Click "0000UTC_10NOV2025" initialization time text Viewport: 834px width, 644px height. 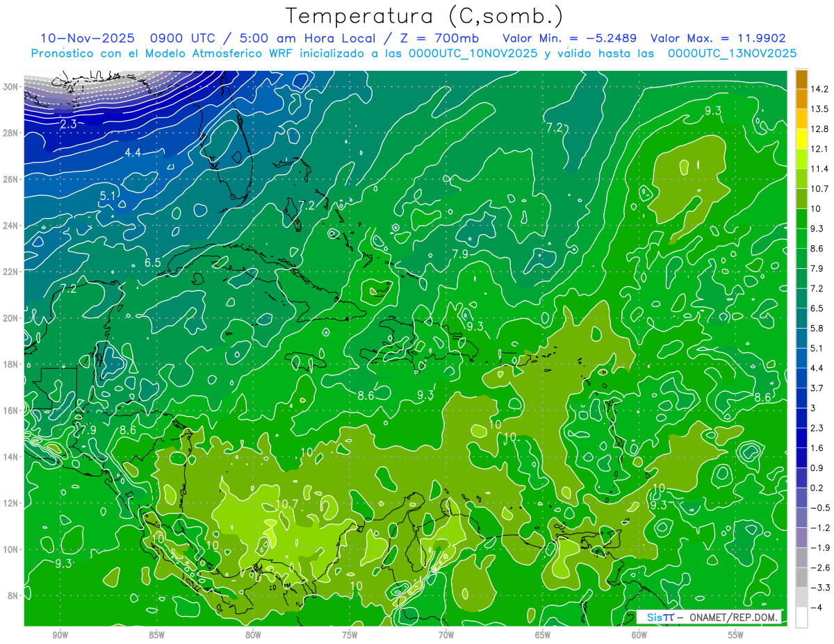point(473,53)
